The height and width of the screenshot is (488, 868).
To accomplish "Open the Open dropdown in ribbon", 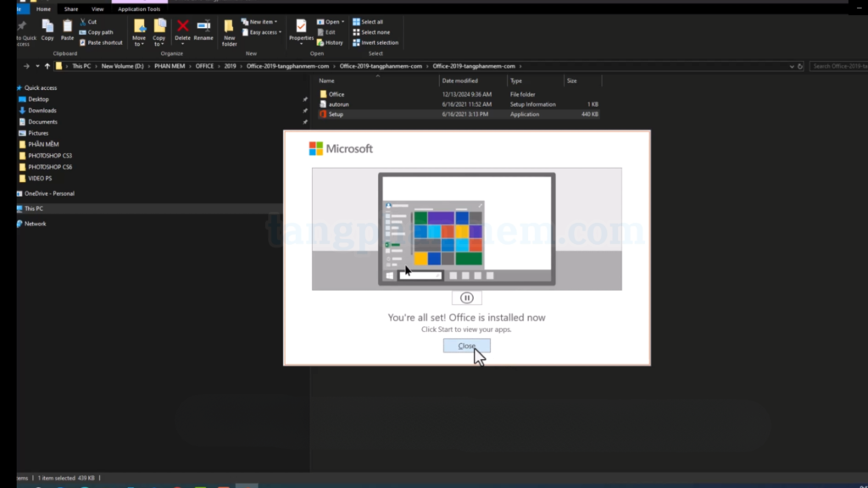I will tap(331, 21).
